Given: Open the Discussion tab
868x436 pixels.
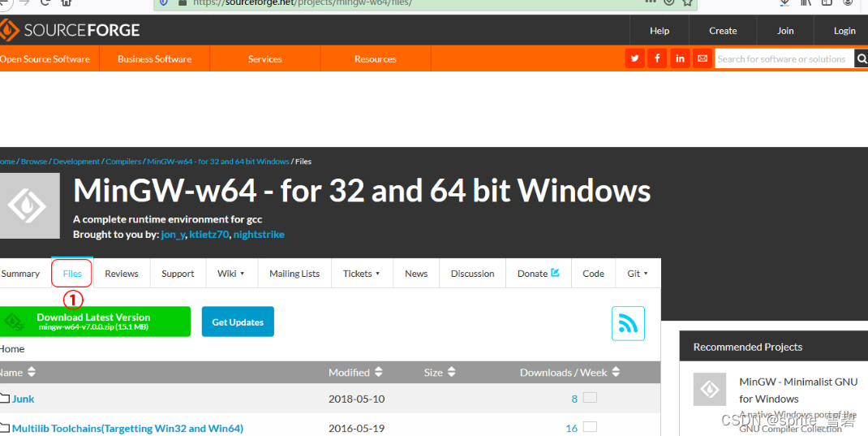Looking at the screenshot, I should [472, 273].
